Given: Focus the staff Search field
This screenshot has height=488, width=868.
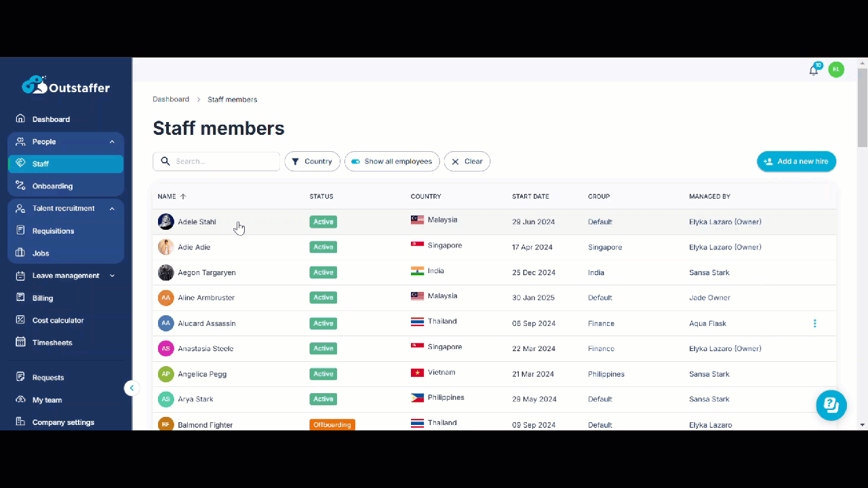Looking at the screenshot, I should tap(216, 161).
